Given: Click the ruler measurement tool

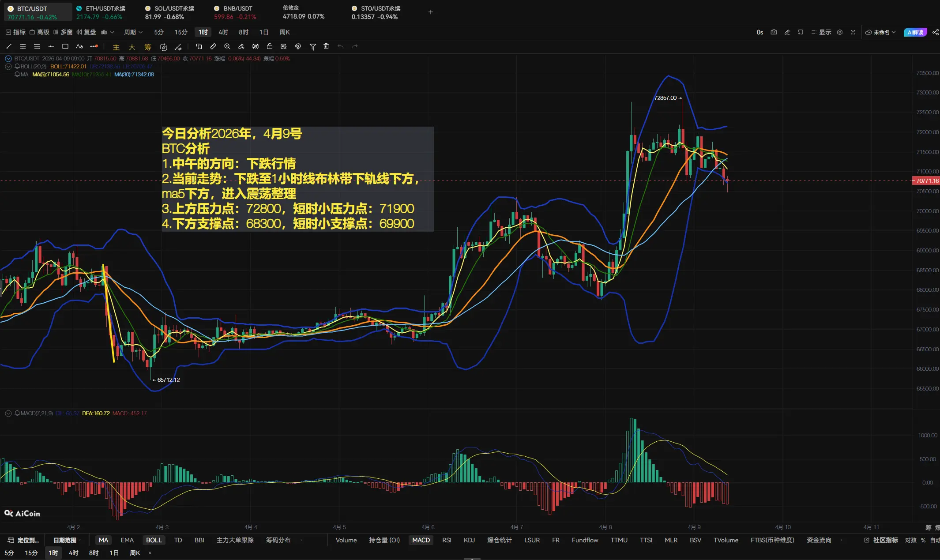Looking at the screenshot, I should point(213,46).
